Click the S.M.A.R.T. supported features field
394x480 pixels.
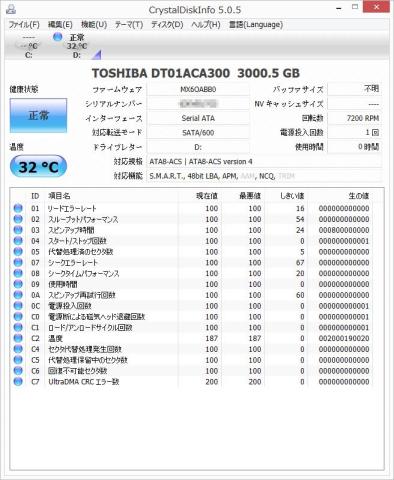click(264, 176)
